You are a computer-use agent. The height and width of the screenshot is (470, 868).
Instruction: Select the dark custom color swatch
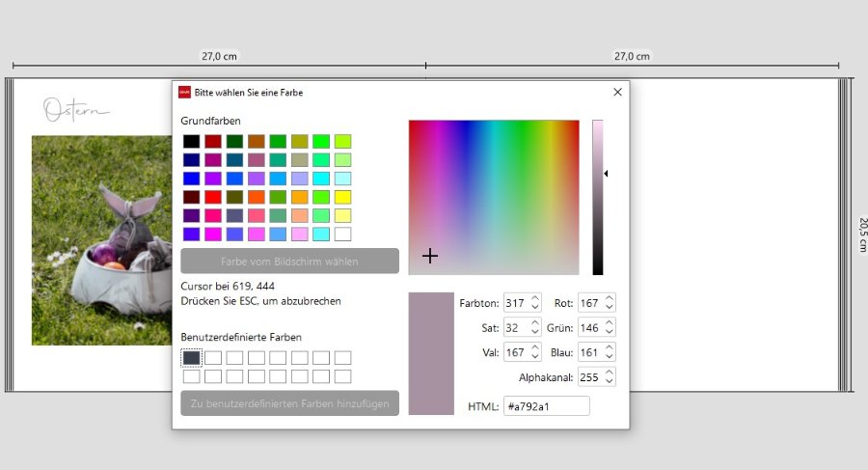click(191, 358)
